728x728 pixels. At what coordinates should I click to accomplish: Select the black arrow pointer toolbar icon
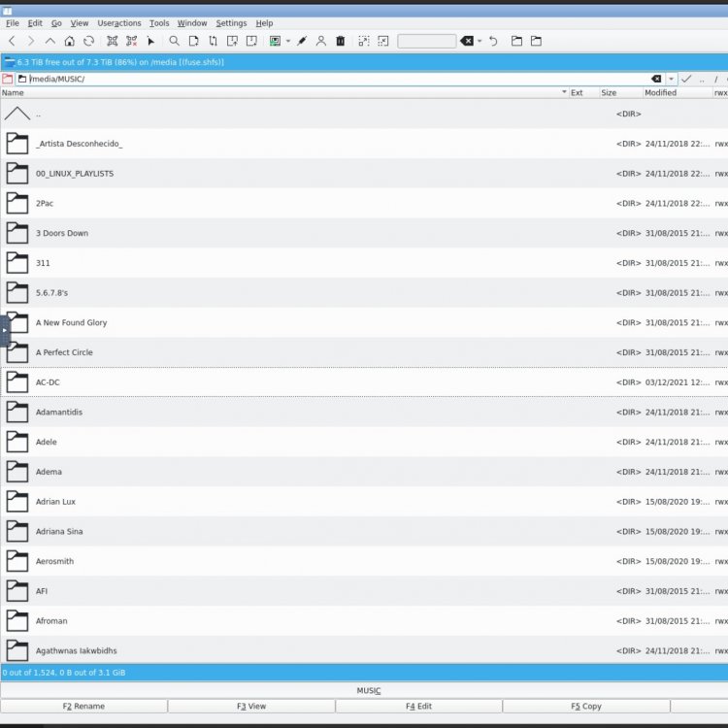150,42
